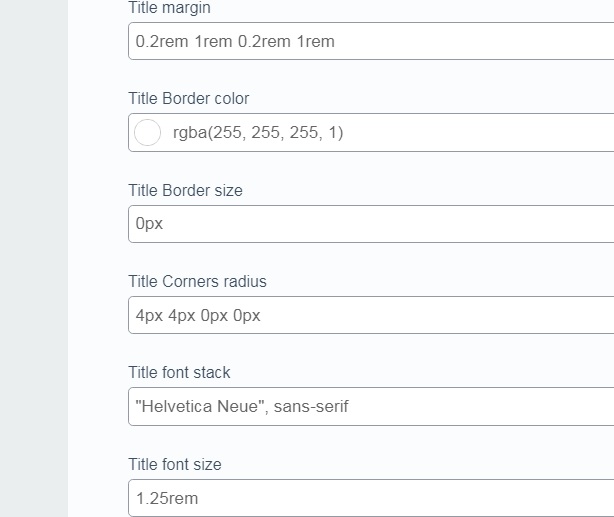Open the Title Border color swatch
This screenshot has width=614, height=517.
[x=147, y=132]
